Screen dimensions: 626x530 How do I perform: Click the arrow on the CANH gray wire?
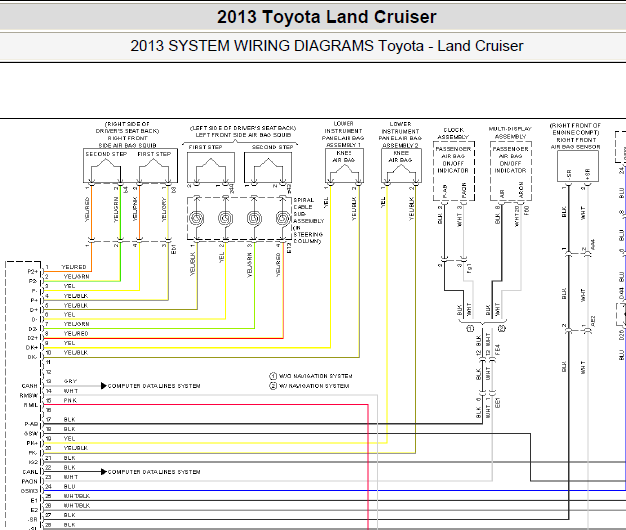[104, 386]
